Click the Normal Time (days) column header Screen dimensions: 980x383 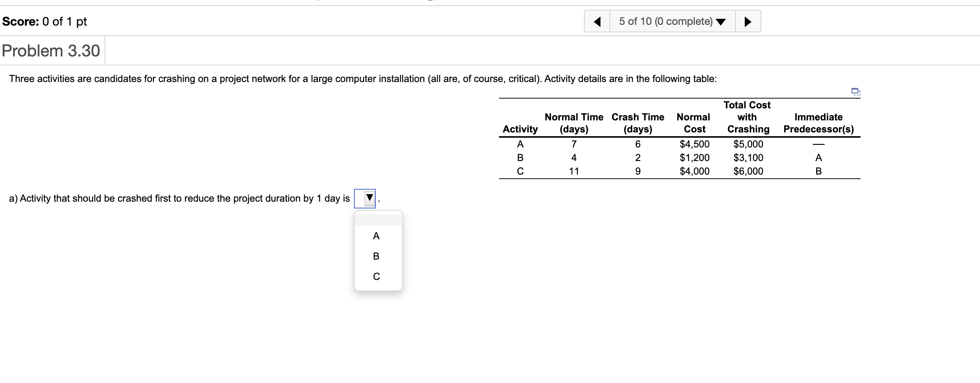[574, 123]
